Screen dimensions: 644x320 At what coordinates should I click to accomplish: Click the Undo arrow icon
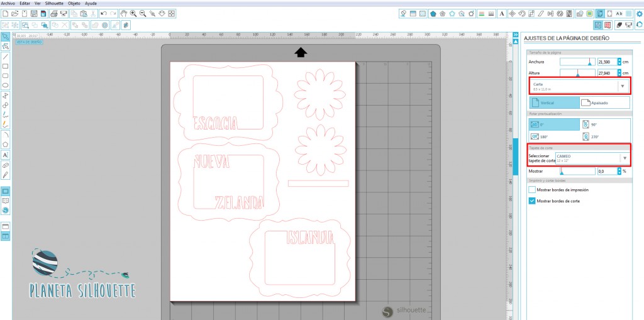click(x=104, y=13)
